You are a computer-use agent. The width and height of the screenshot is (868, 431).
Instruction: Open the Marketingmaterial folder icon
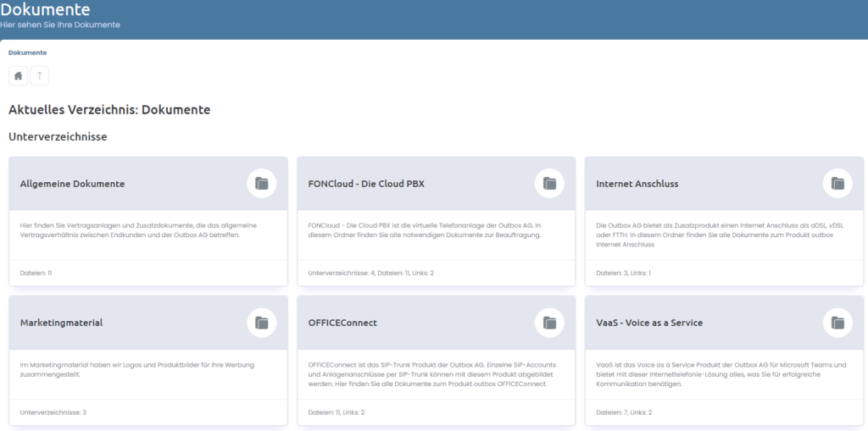coord(261,323)
